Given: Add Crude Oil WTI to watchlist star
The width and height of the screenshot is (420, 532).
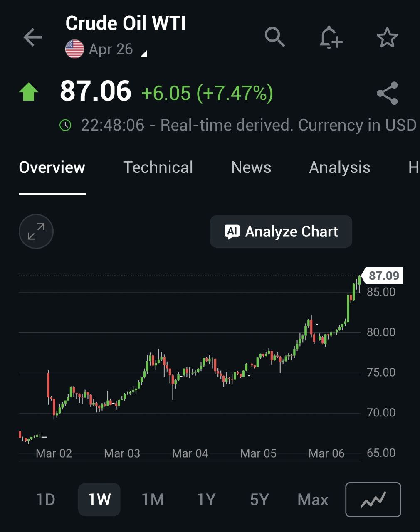Looking at the screenshot, I should point(387,38).
